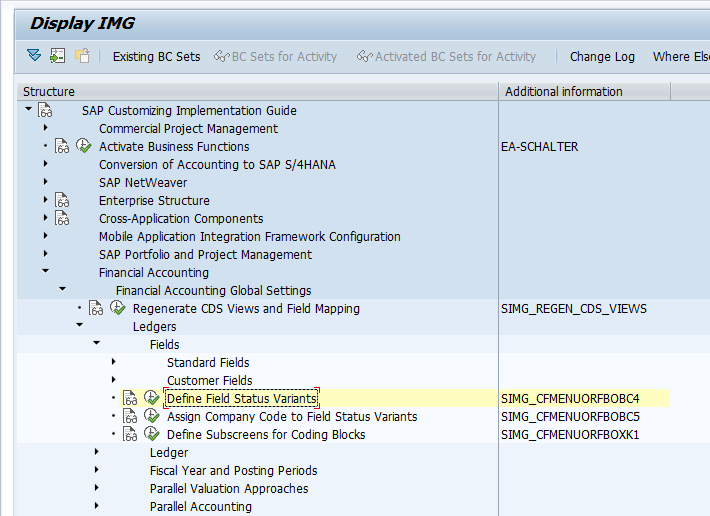Viewport: 710px width, 516px height.
Task: Click BC Sets for Activity button
Action: pos(275,57)
